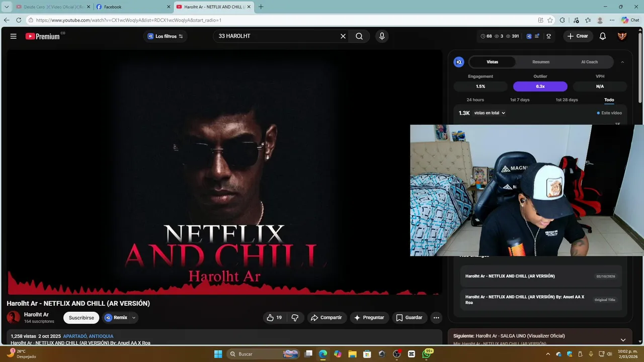Image resolution: width=644 pixels, height=362 pixels.
Task: Open File Explorer from taskbar
Action: [x=352, y=354]
